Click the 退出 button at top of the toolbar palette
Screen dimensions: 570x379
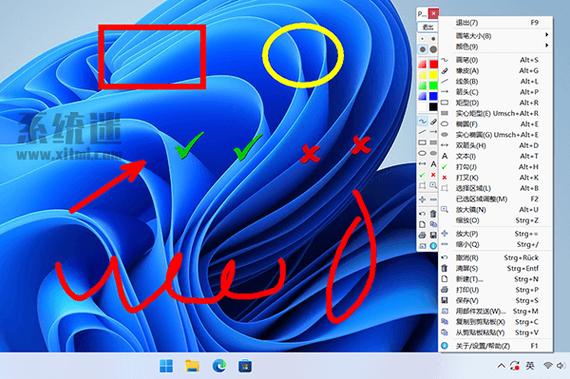428,27
